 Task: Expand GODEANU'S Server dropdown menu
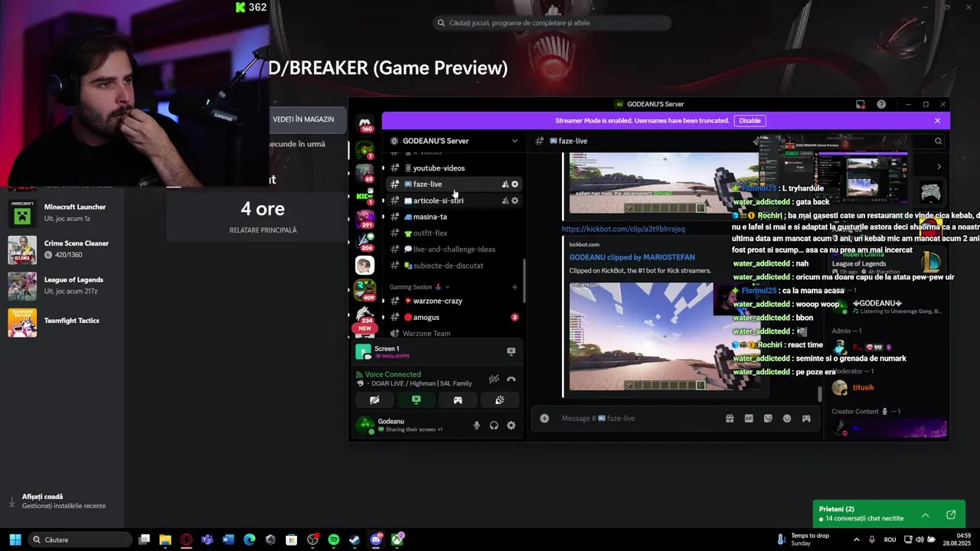(x=514, y=141)
